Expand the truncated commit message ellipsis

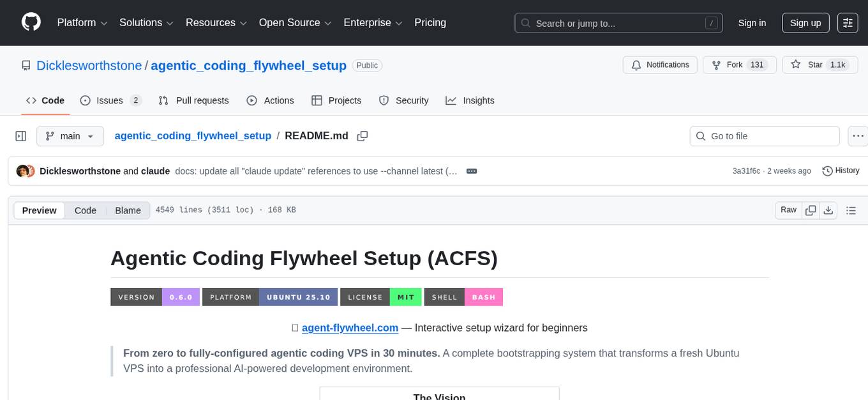pos(471,171)
